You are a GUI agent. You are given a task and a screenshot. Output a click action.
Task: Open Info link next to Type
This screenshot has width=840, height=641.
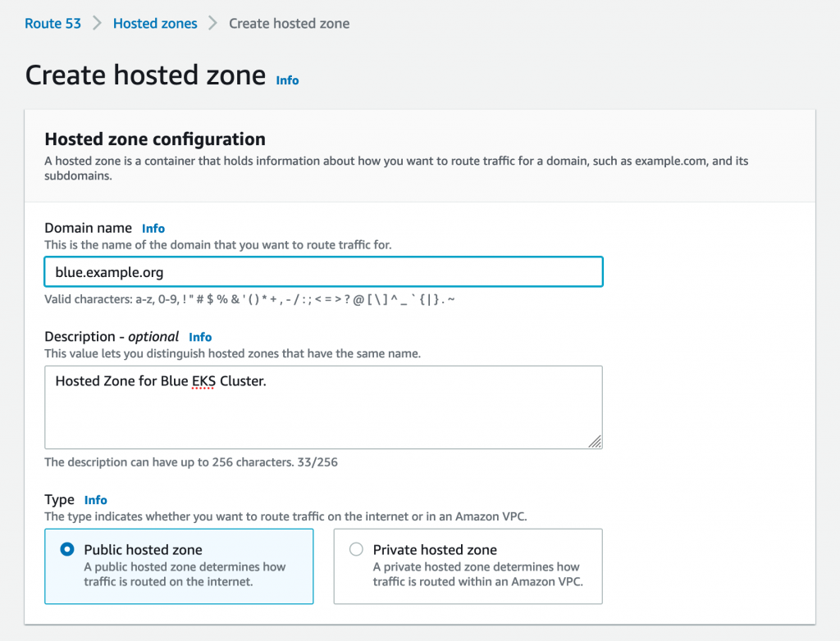96,500
